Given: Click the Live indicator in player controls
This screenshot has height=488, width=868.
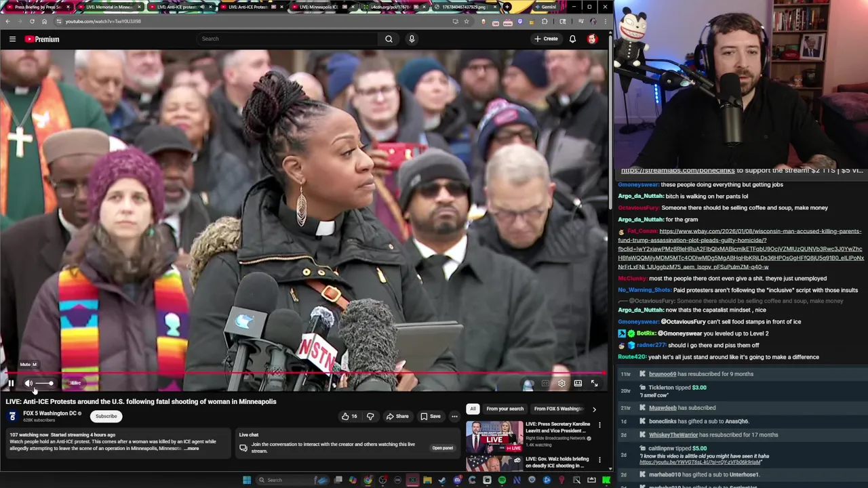Looking at the screenshot, I should pos(76,384).
